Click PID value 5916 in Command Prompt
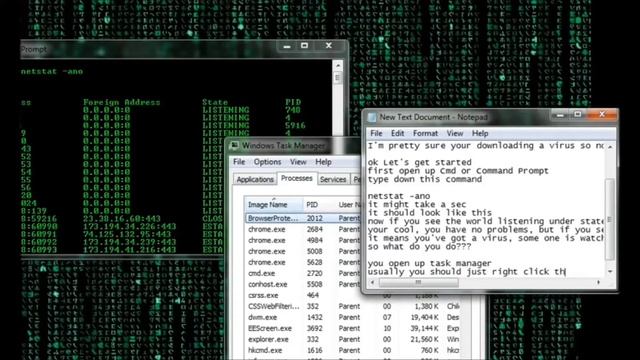The width and height of the screenshot is (640, 360). [295, 126]
